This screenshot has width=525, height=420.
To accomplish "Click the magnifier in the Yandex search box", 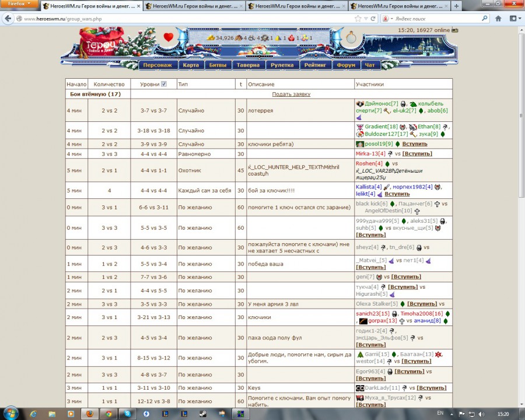I will click(x=485, y=19).
